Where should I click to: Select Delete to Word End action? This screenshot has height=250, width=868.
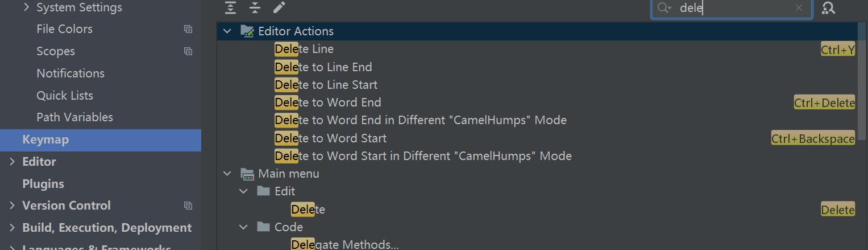[x=328, y=103]
